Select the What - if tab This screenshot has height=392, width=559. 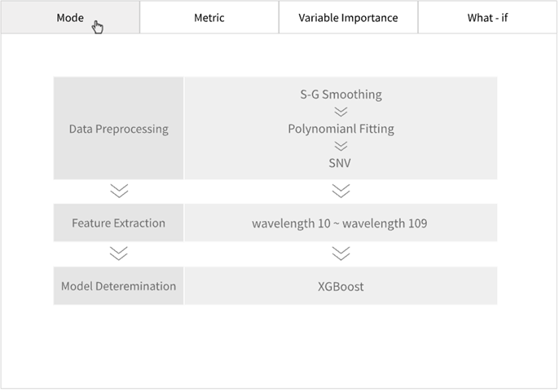487,17
